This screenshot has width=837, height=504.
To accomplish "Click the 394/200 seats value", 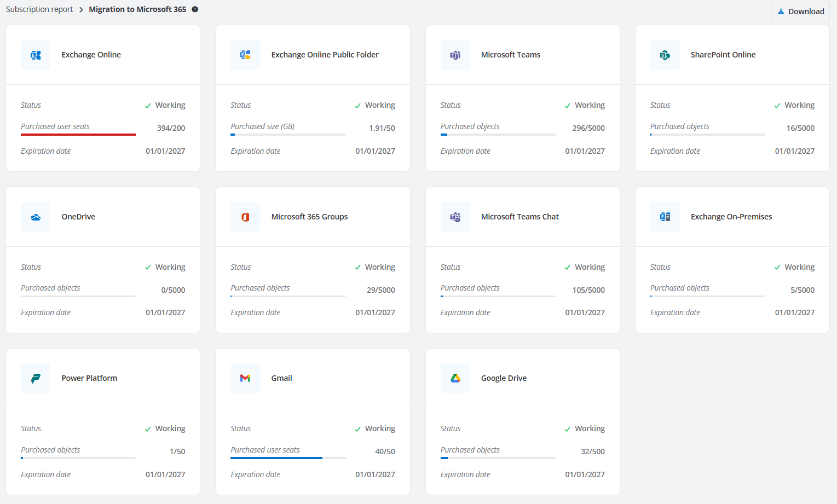I will pos(171,128).
